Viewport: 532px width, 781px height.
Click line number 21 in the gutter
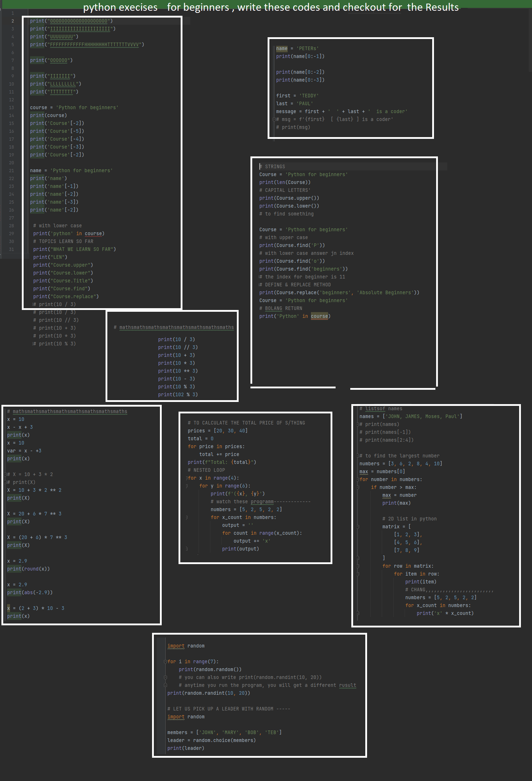click(11, 171)
